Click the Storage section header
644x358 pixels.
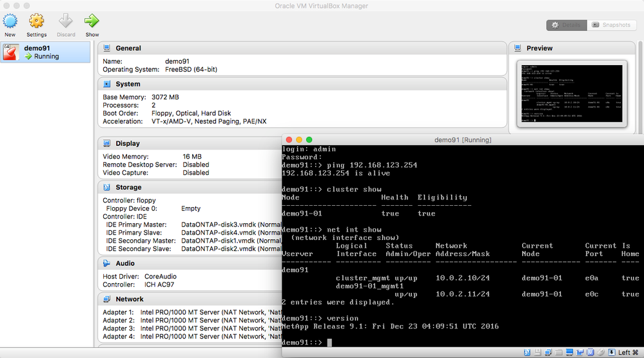click(128, 187)
